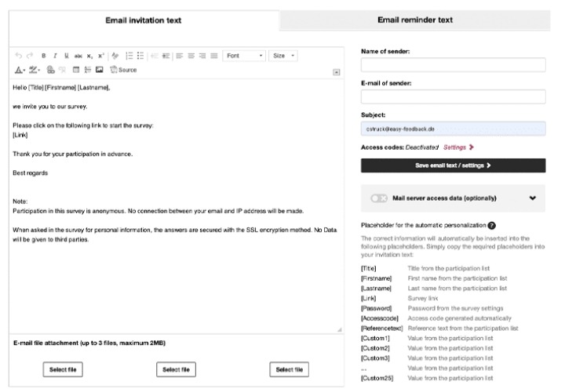The image size is (565, 392).
Task: Insert a table
Action: pyautogui.click(x=76, y=70)
